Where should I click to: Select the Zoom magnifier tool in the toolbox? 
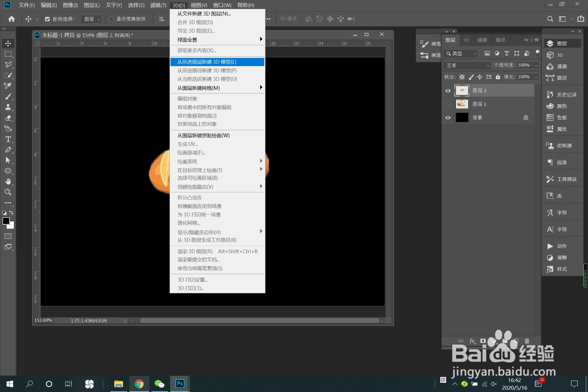(x=8, y=192)
